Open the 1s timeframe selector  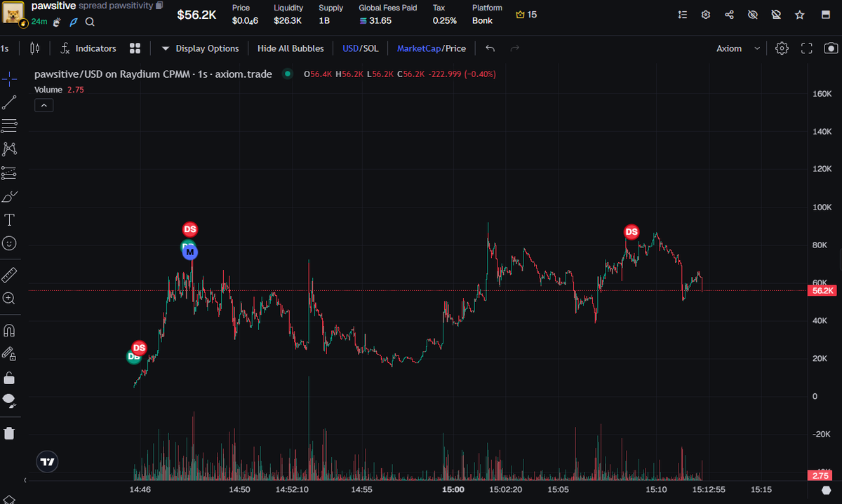pos(6,48)
